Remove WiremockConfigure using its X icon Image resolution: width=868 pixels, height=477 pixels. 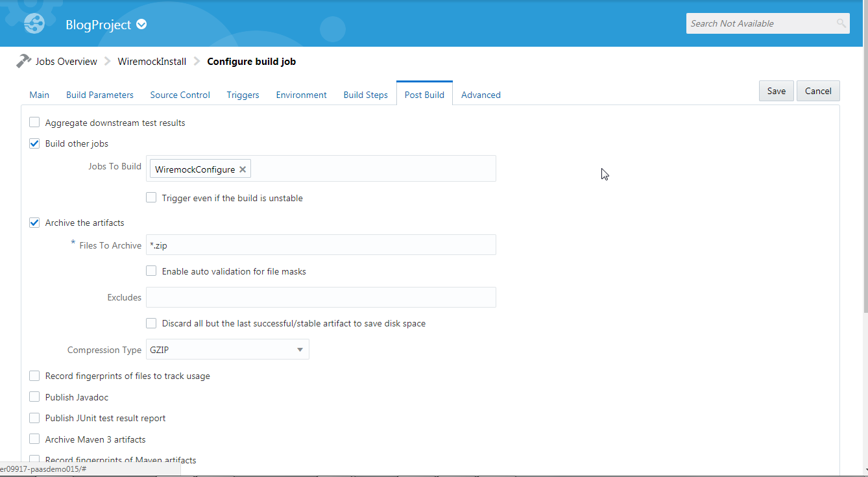pyautogui.click(x=243, y=169)
